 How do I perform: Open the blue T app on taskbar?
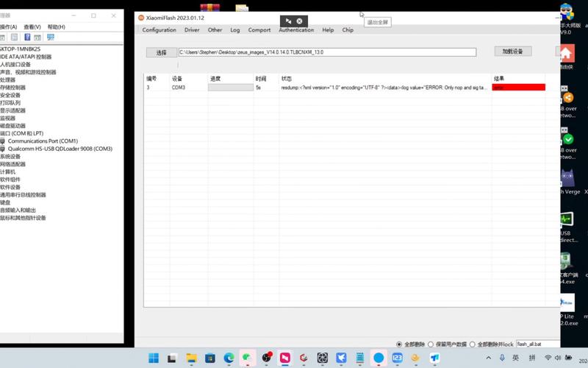tap(434, 358)
